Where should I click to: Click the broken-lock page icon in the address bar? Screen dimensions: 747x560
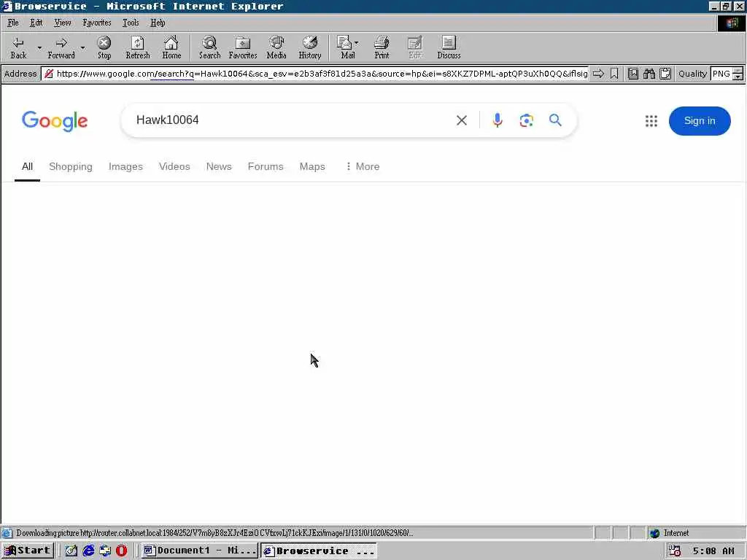[49, 74]
